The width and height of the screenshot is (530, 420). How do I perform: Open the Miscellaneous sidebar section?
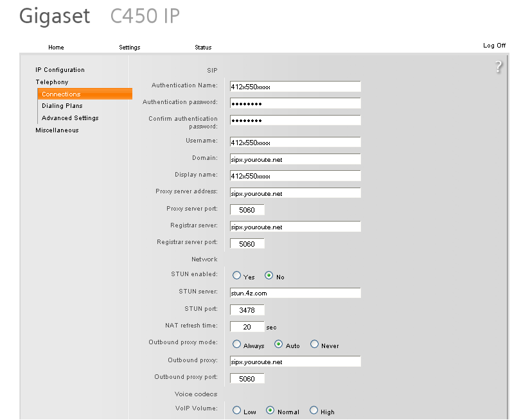tap(57, 130)
